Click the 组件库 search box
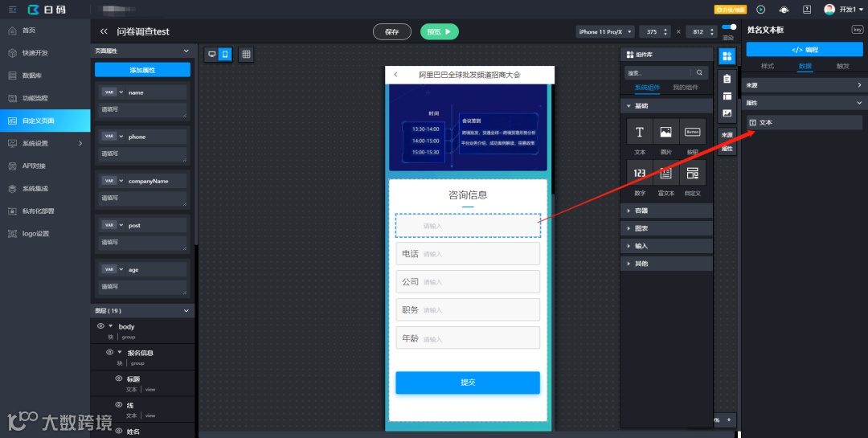The height and width of the screenshot is (438, 868). coord(657,72)
